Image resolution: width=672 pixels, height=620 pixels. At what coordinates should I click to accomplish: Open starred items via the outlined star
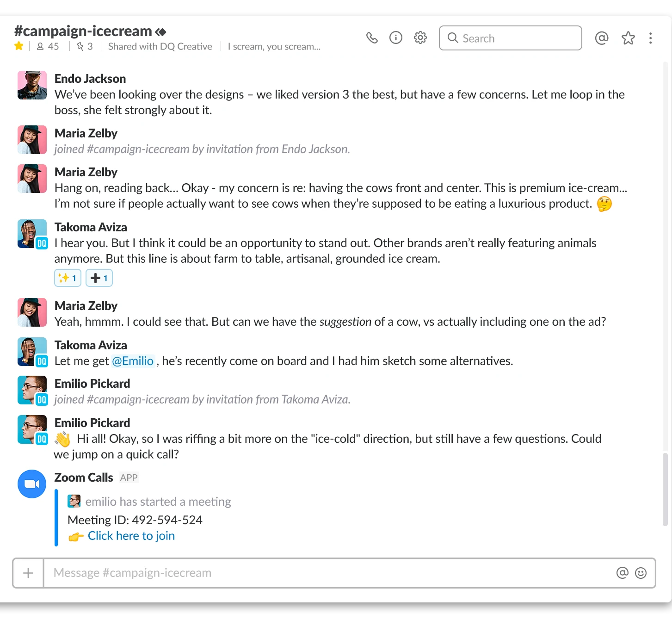pos(628,38)
